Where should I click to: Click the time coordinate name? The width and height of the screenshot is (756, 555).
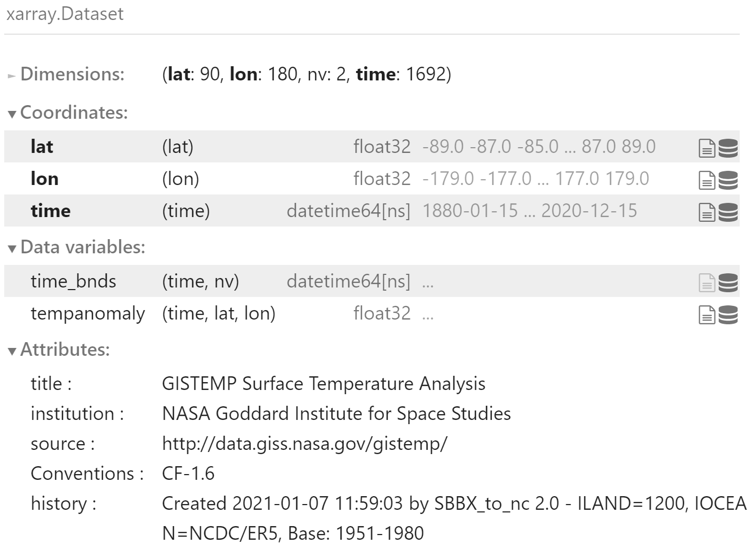50,211
